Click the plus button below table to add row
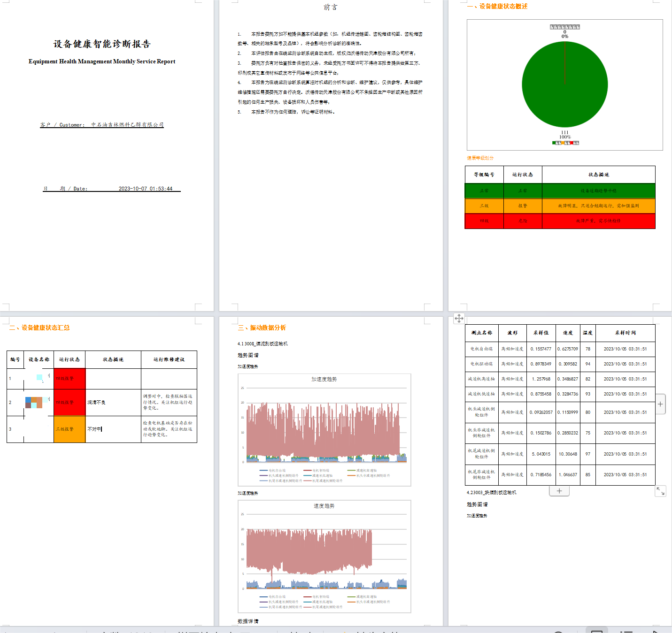672x633 pixels. 559,491
